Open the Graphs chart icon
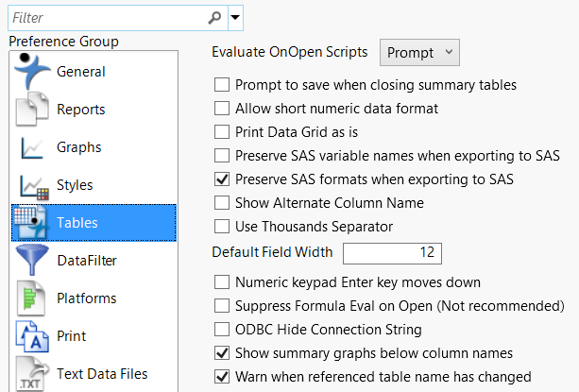The height and width of the screenshot is (392, 579). pyautogui.click(x=31, y=147)
